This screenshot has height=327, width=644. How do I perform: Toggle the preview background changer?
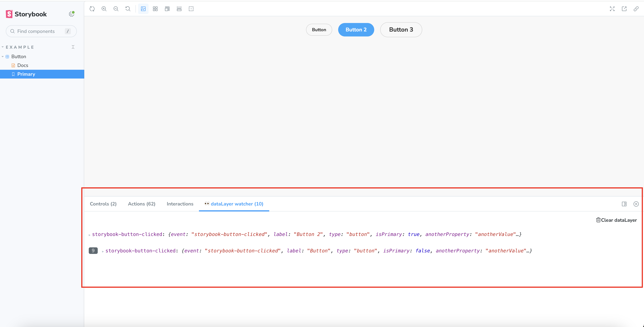coord(143,9)
